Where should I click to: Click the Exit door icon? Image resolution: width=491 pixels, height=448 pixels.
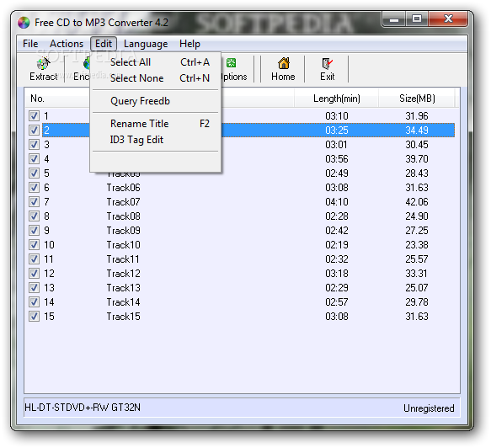point(328,63)
